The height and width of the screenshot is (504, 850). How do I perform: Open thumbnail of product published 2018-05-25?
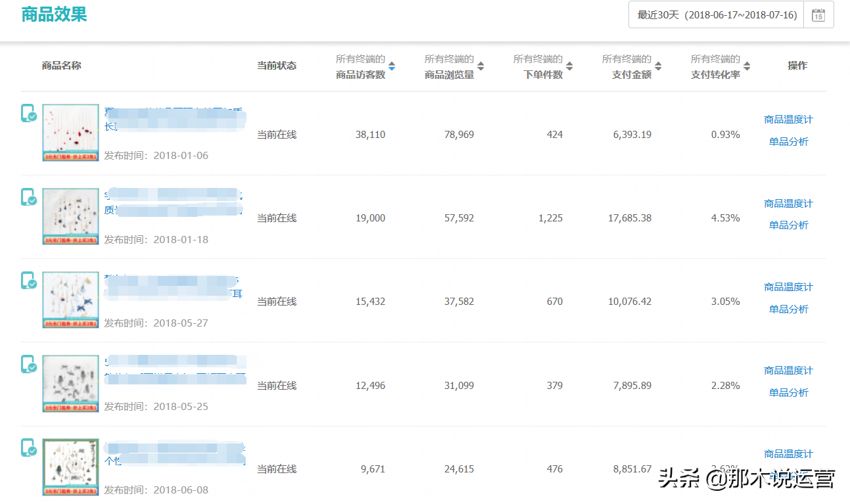70,384
